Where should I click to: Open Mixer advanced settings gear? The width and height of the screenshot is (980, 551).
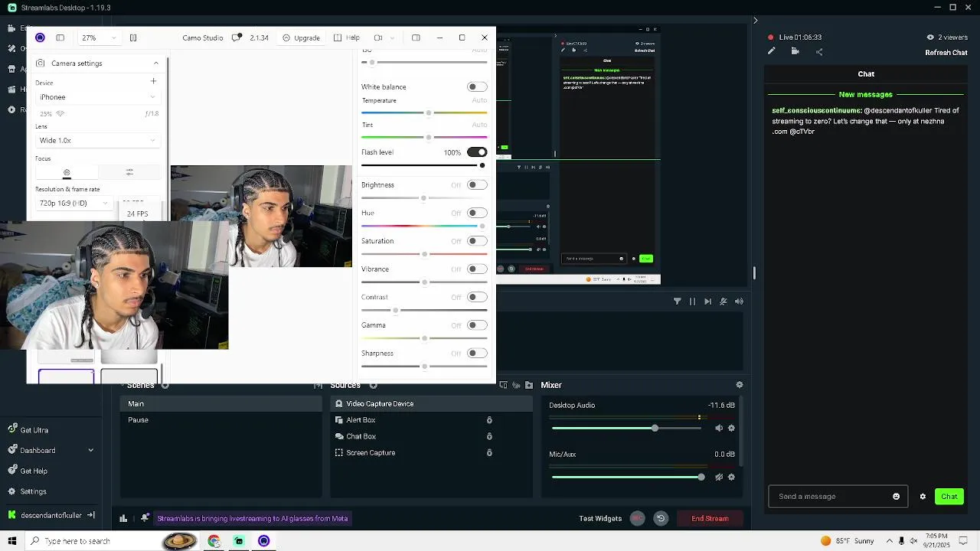739,385
